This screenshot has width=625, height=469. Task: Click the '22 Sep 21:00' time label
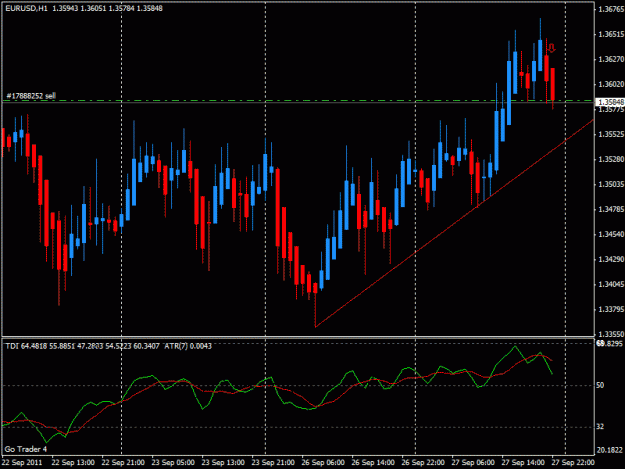[x=123, y=463]
